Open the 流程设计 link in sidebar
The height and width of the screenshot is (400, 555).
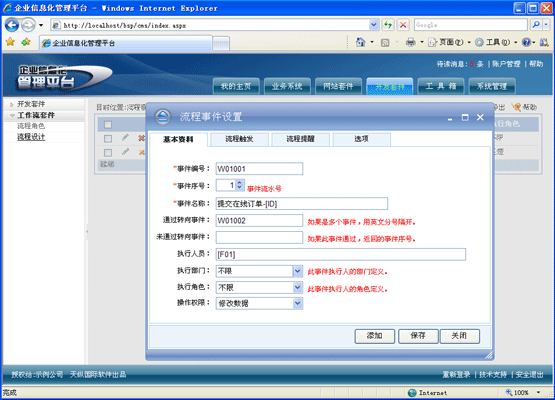(x=31, y=137)
